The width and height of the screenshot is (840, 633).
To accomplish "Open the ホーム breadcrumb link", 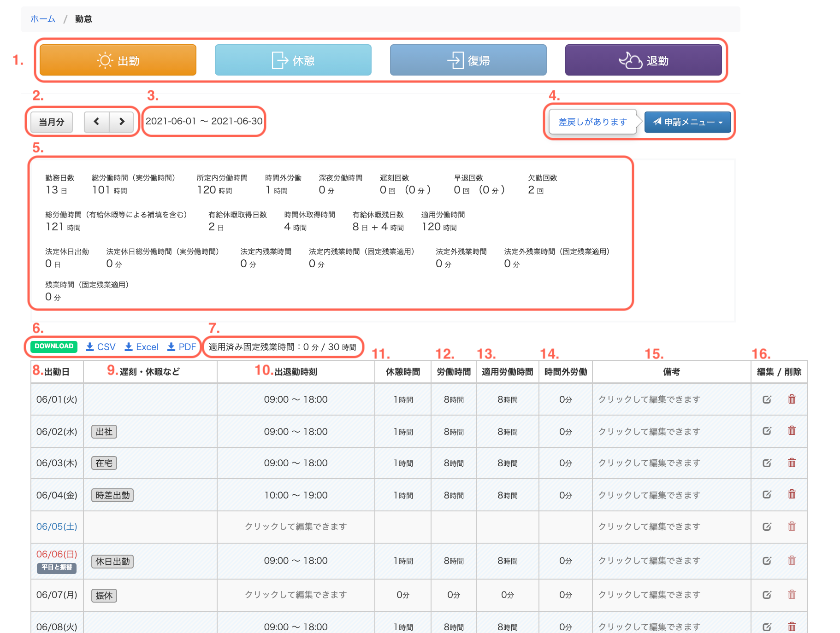I will (43, 19).
